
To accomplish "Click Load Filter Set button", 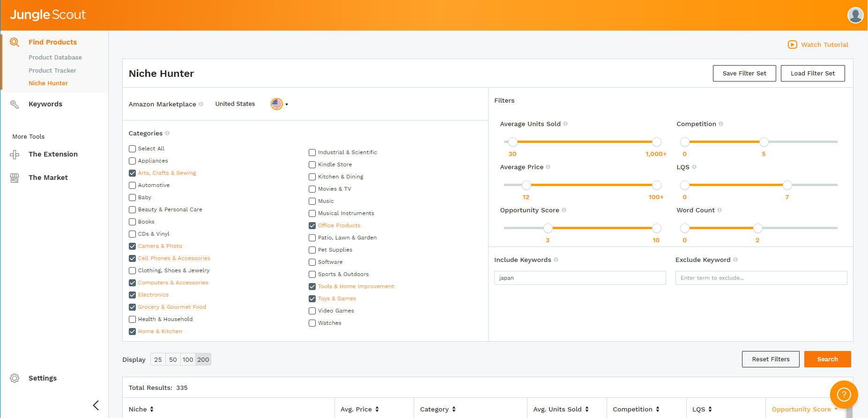I will (813, 73).
